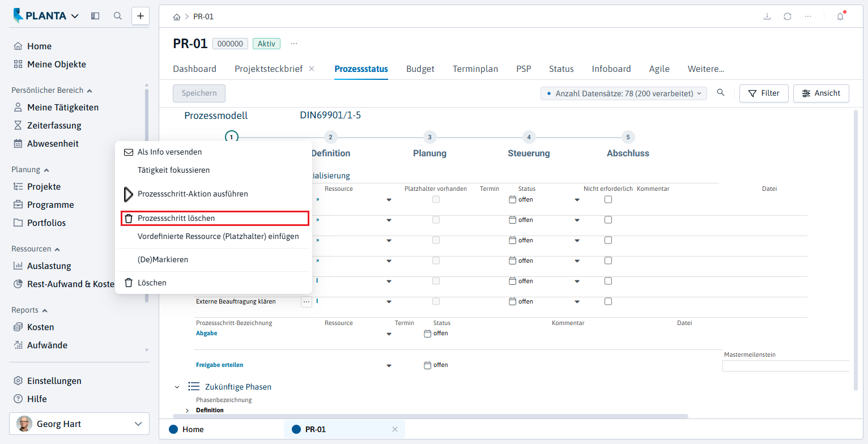Viewport: 868px width, 444px height.
Task: Open status dropdown in first offen row
Action: pyautogui.click(x=577, y=200)
